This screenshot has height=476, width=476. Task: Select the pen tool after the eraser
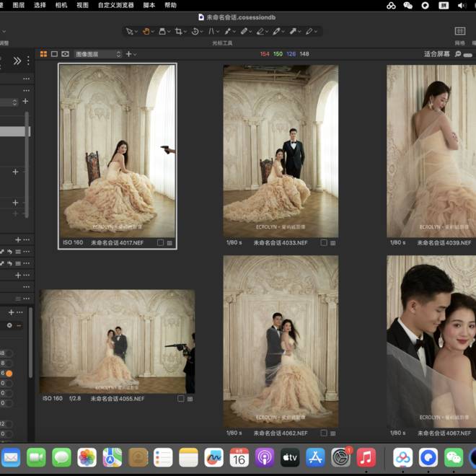click(x=276, y=31)
